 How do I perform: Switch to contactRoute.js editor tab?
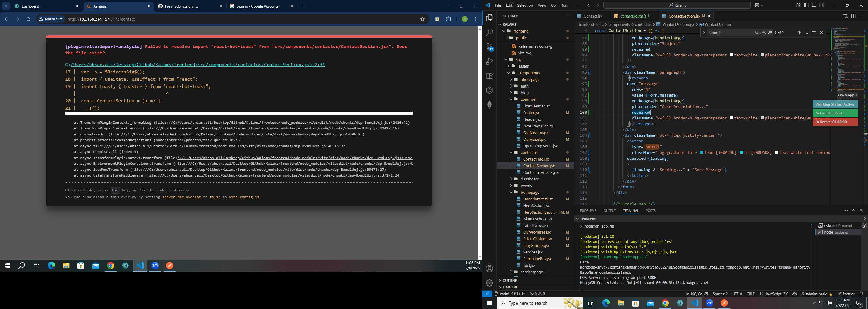pos(633,16)
